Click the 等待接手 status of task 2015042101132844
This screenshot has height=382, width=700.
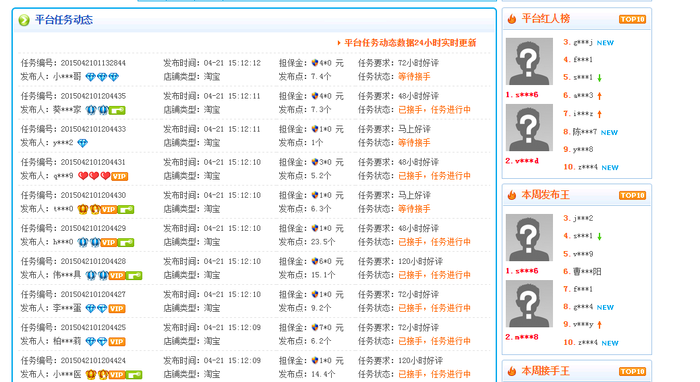point(414,77)
